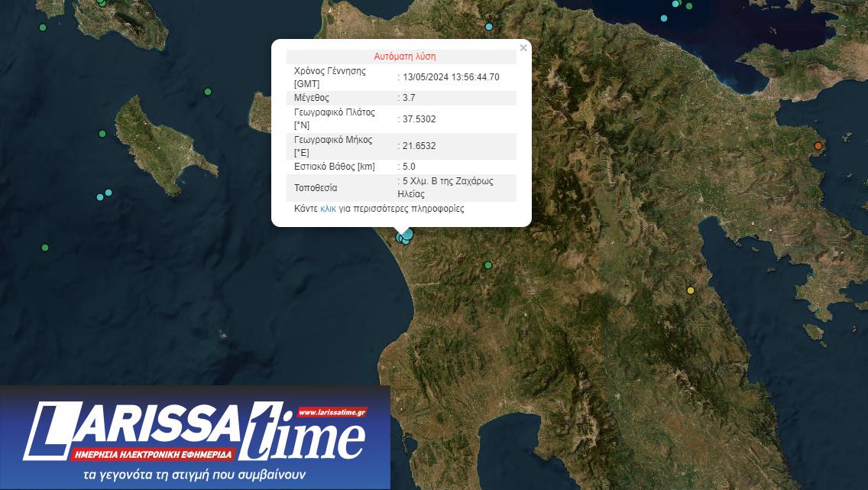Click the green marker in sea west of Kefalonia
Screen dimensions: 868x490
point(43,28)
